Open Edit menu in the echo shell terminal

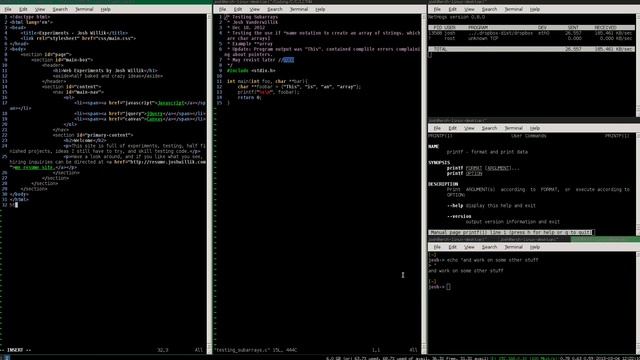pos(453,247)
